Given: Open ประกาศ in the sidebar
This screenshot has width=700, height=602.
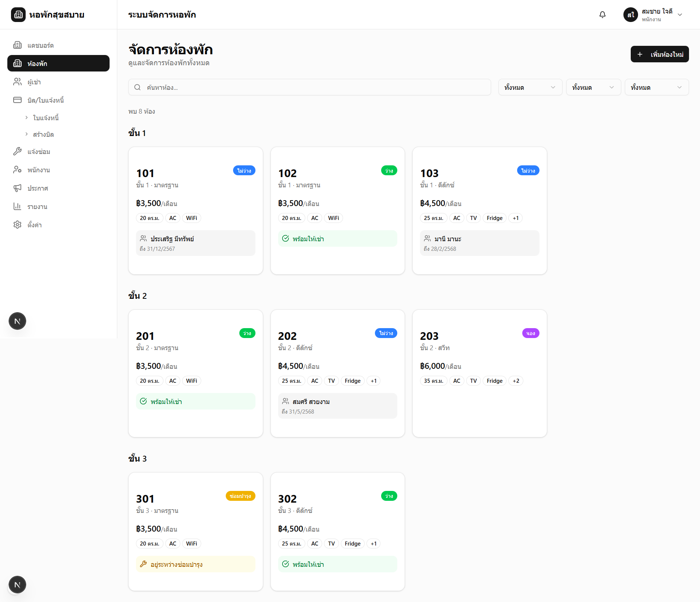Looking at the screenshot, I should click(58, 188).
